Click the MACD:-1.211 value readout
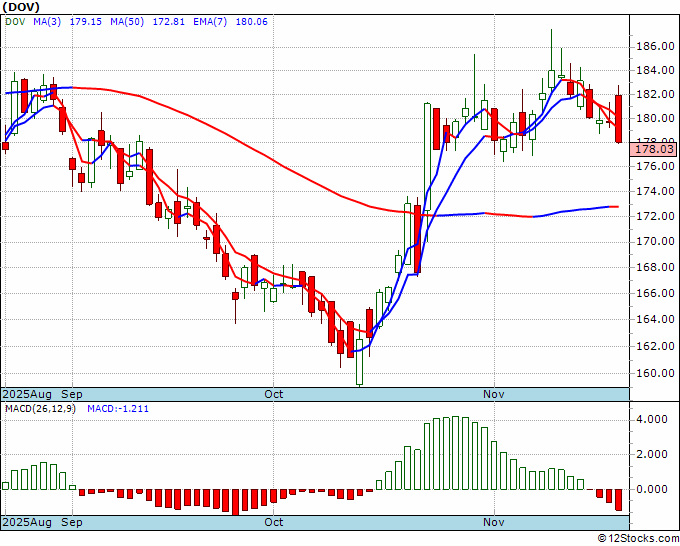The height and width of the screenshot is (546, 680). click(x=118, y=409)
